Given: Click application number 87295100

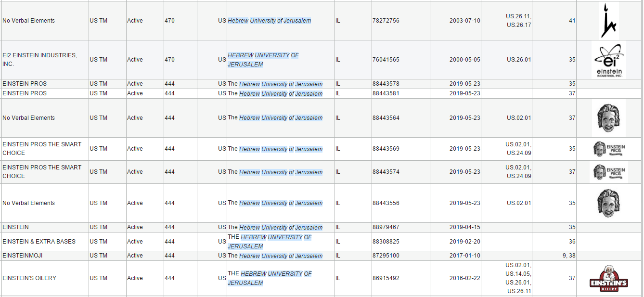Looking at the screenshot, I should (x=386, y=256).
